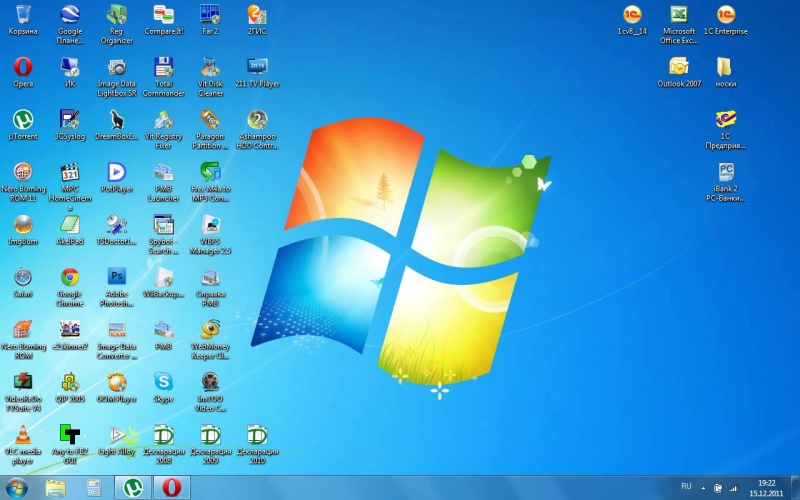Click the Adobe Photoshop shortcut
Viewport: 800px width, 500px height.
tap(117, 278)
